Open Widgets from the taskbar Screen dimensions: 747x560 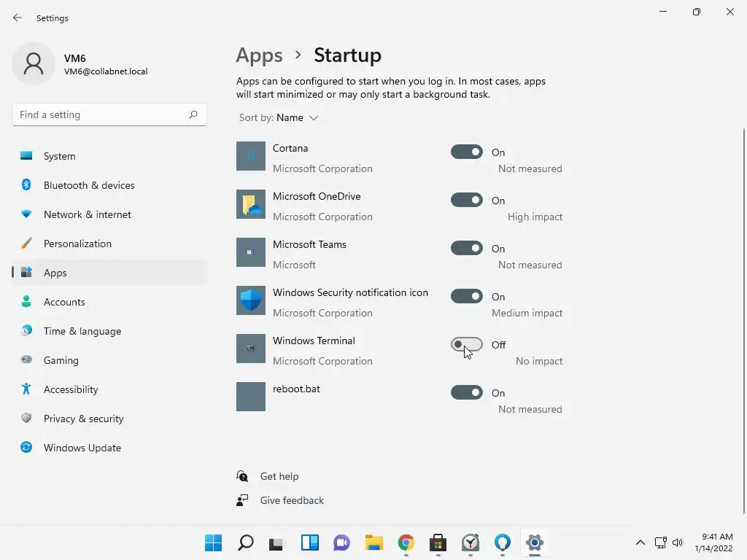309,542
